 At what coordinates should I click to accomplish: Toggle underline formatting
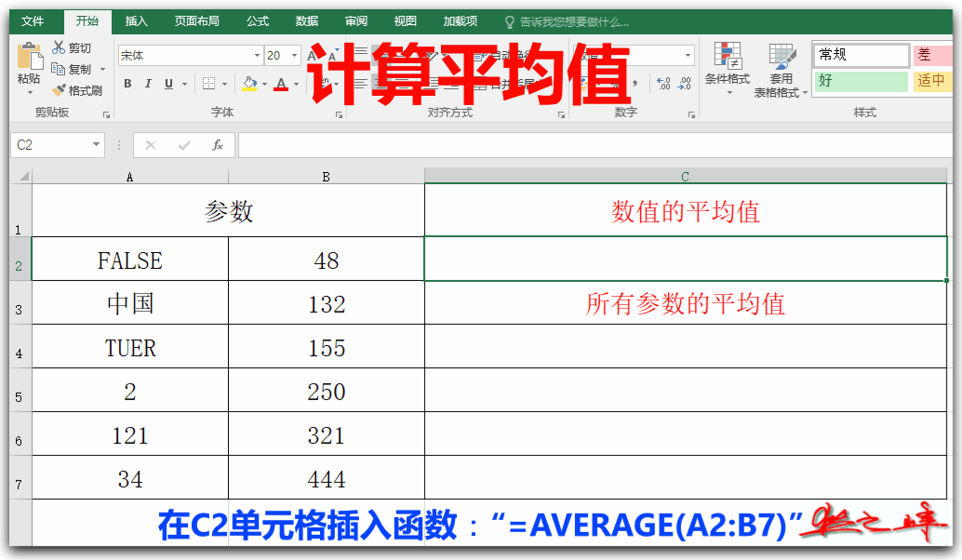click(x=168, y=84)
